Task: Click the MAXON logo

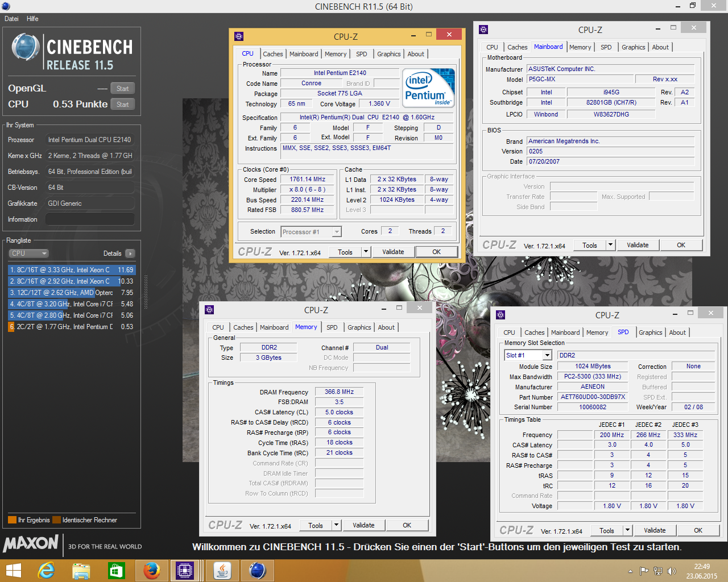Action: coord(31,543)
